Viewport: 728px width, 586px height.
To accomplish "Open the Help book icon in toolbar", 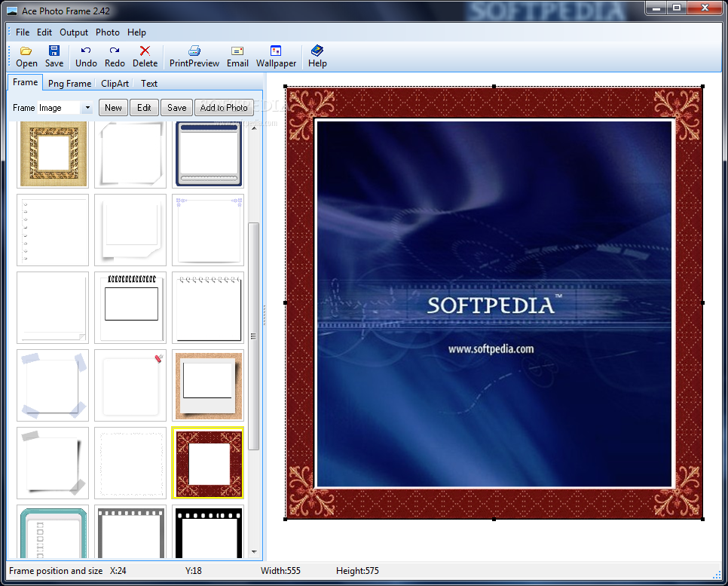I will (317, 57).
